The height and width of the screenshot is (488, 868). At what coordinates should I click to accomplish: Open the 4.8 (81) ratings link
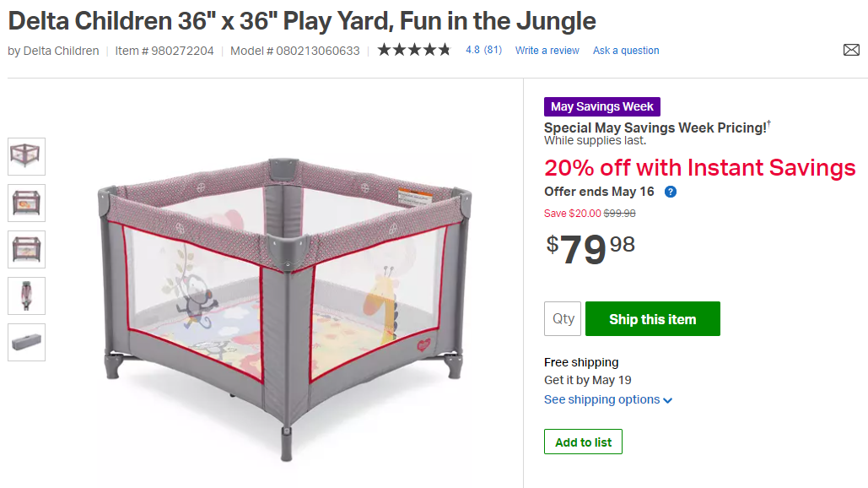pyautogui.click(x=484, y=50)
